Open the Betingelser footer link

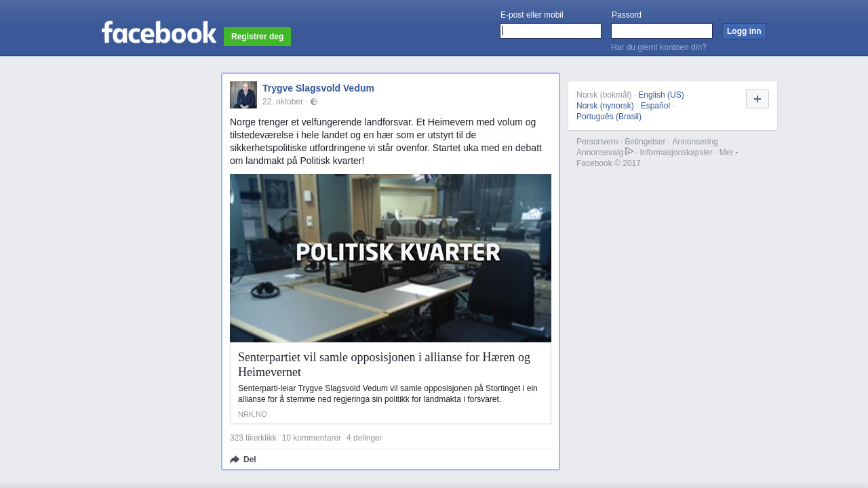tap(645, 142)
